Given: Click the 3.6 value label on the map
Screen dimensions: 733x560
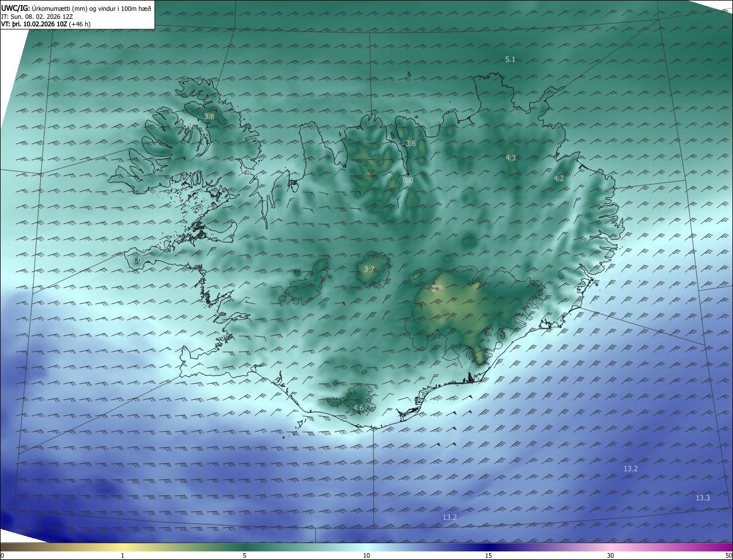Looking at the screenshot, I should 411,144.
